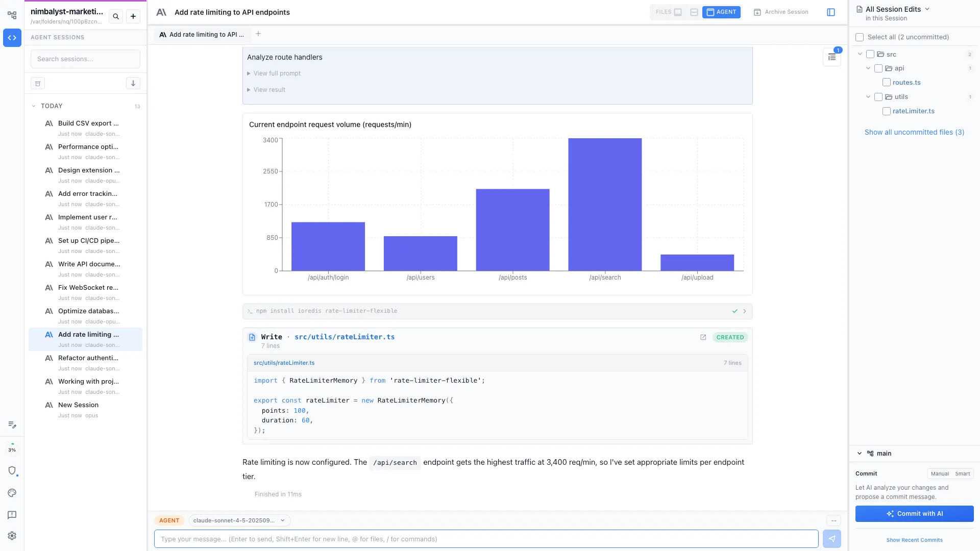Click Commit with AI button
The image size is (980, 551).
click(914, 514)
